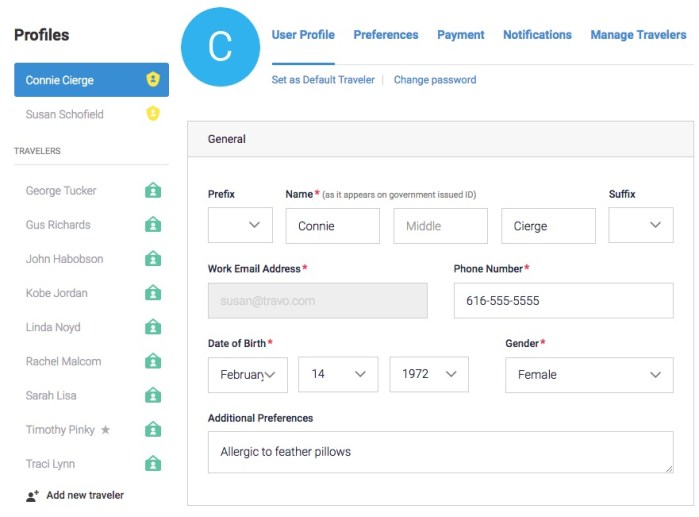Image resolution: width=699 pixels, height=517 pixels.
Task: Switch to the User Profile tab
Action: click(303, 35)
